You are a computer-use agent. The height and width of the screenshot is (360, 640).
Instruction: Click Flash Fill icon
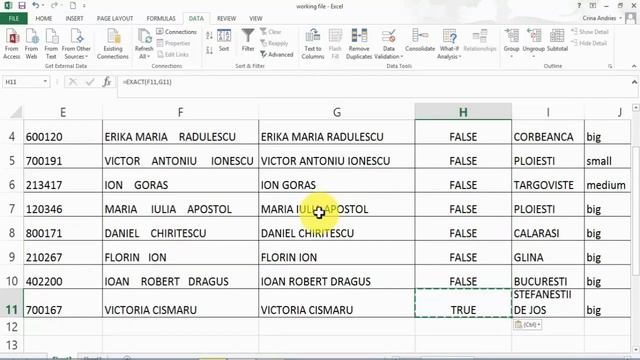pyautogui.click(x=335, y=44)
